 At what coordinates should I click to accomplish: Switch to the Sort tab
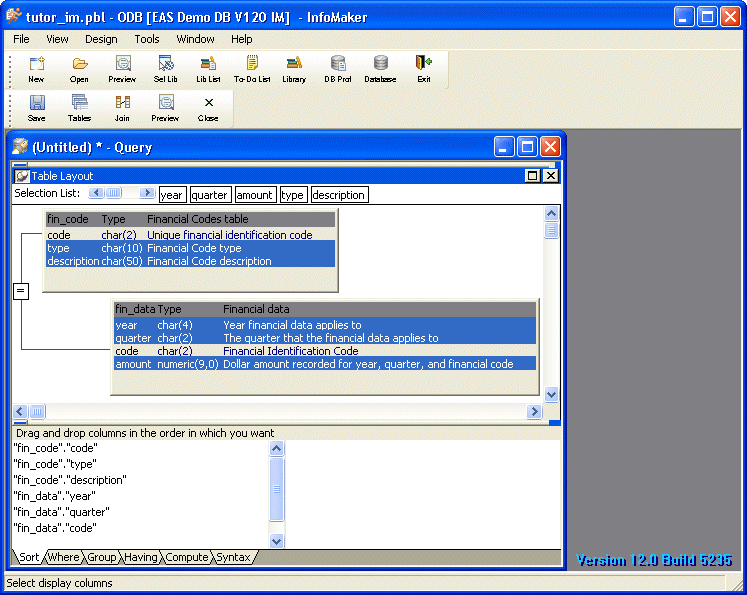tap(29, 557)
